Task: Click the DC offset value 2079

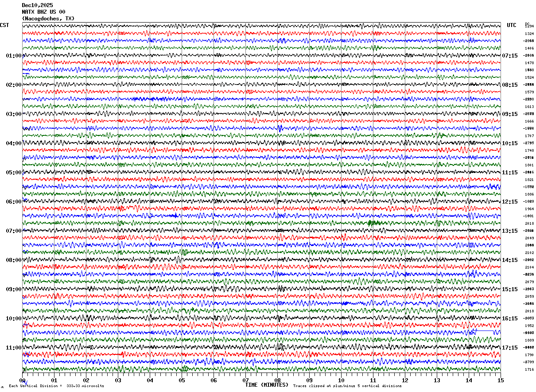Action: coord(529,282)
